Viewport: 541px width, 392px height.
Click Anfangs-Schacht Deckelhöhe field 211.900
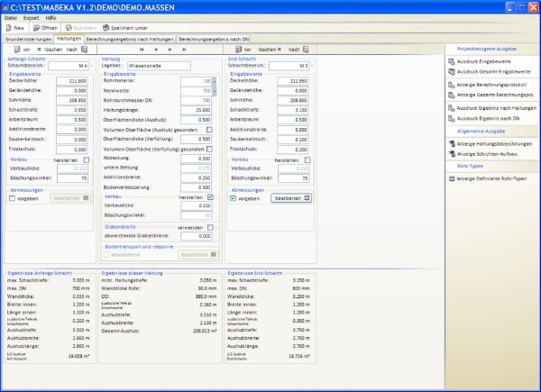point(72,81)
